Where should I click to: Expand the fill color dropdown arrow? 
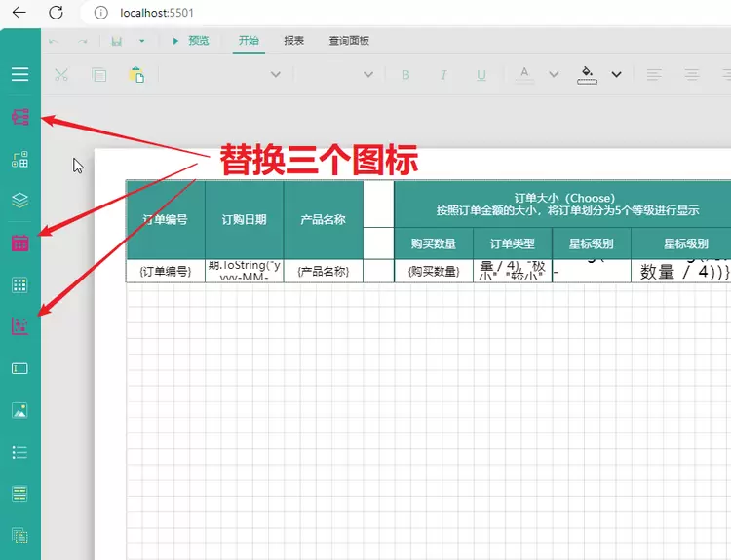point(616,75)
